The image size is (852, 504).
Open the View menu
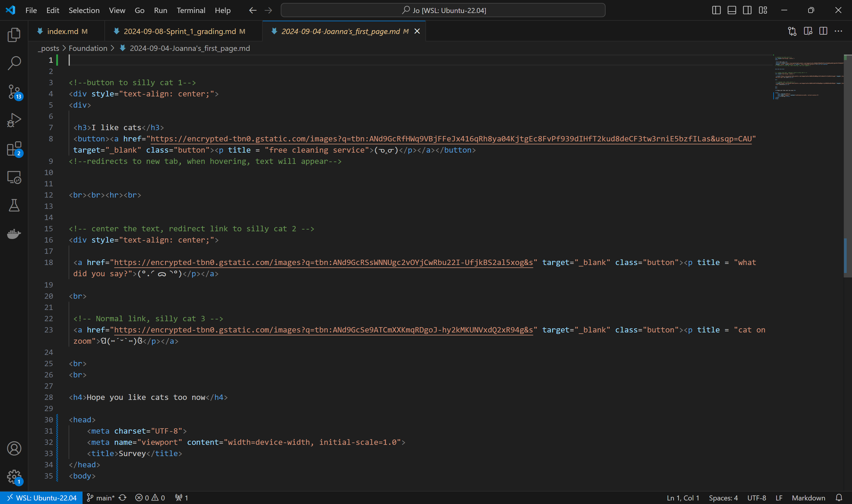tap(117, 10)
